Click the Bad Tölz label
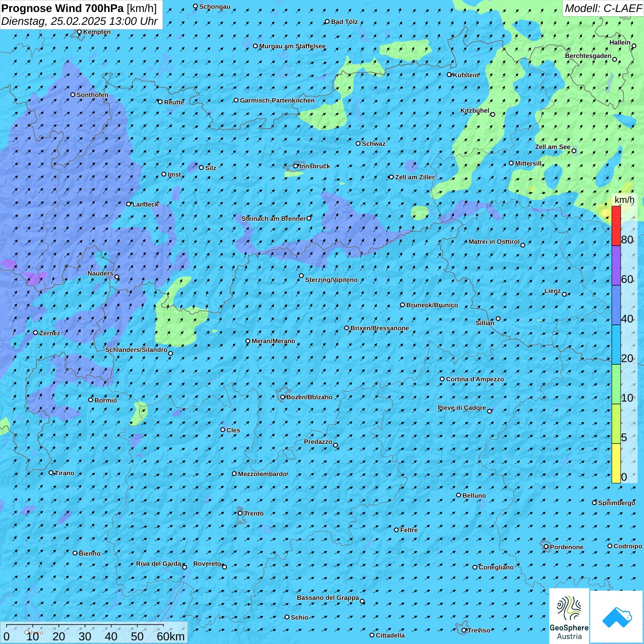Image resolution: width=644 pixels, height=644 pixels. coord(344,22)
